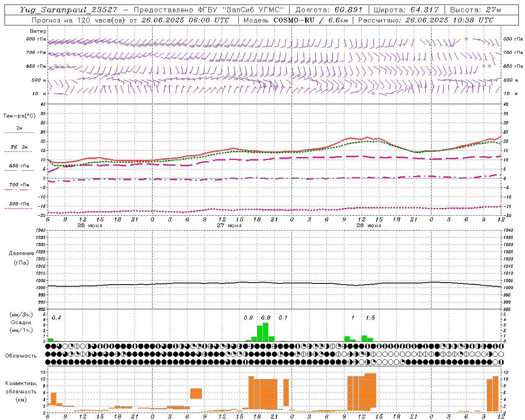Click the '(мм/1ч.)' precipitation unit label
This screenshot has width=525, height=420.
coord(21,330)
